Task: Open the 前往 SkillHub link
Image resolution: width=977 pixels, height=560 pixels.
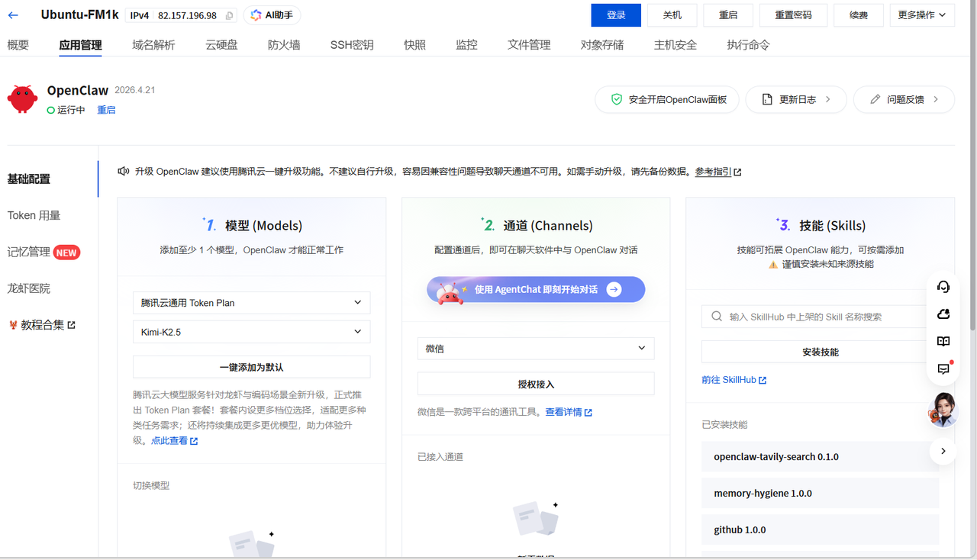Action: point(728,380)
